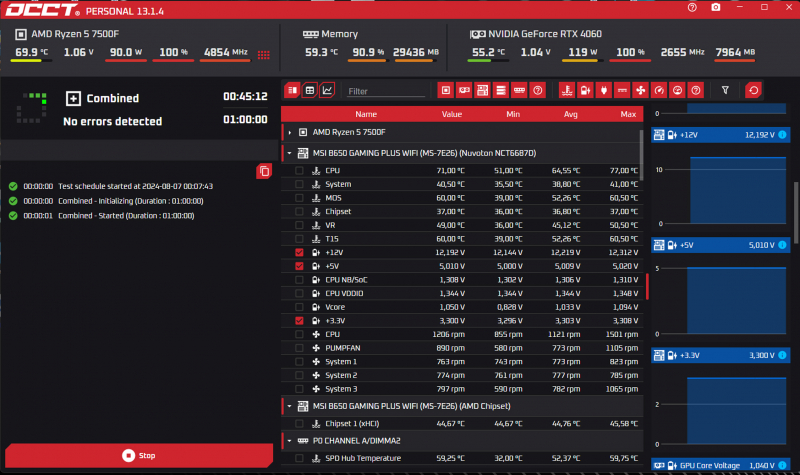This screenshot has width=800, height=475.
Task: Collapse the MSI B650 AMD Chipset group
Action: click(x=290, y=406)
